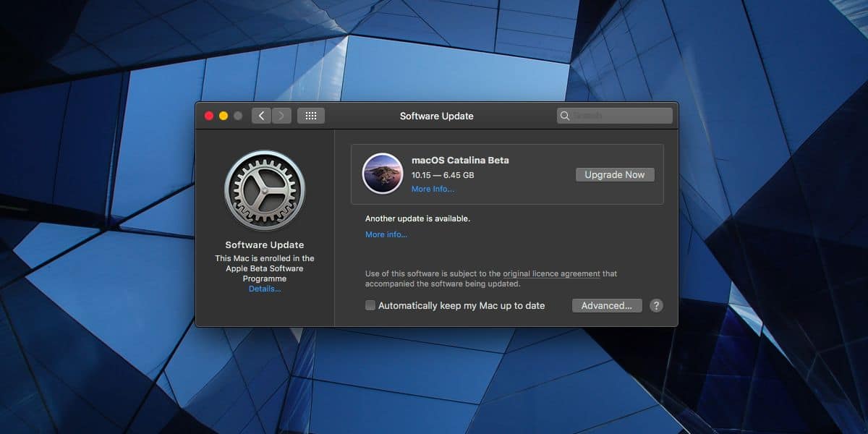Click the '10.15 — 6.45 GB' text

coord(443,175)
